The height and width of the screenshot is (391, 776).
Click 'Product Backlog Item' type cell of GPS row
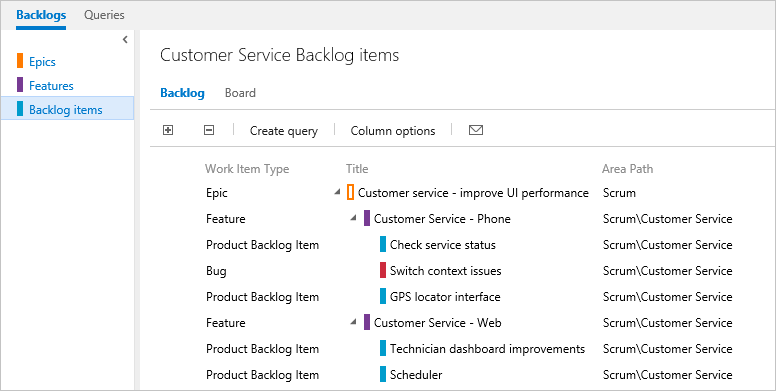(262, 296)
